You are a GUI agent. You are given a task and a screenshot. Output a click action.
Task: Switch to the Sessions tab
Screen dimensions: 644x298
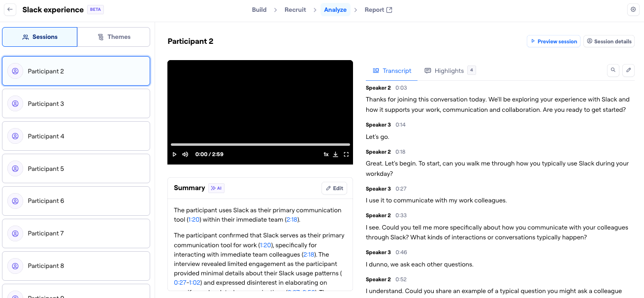pos(40,37)
